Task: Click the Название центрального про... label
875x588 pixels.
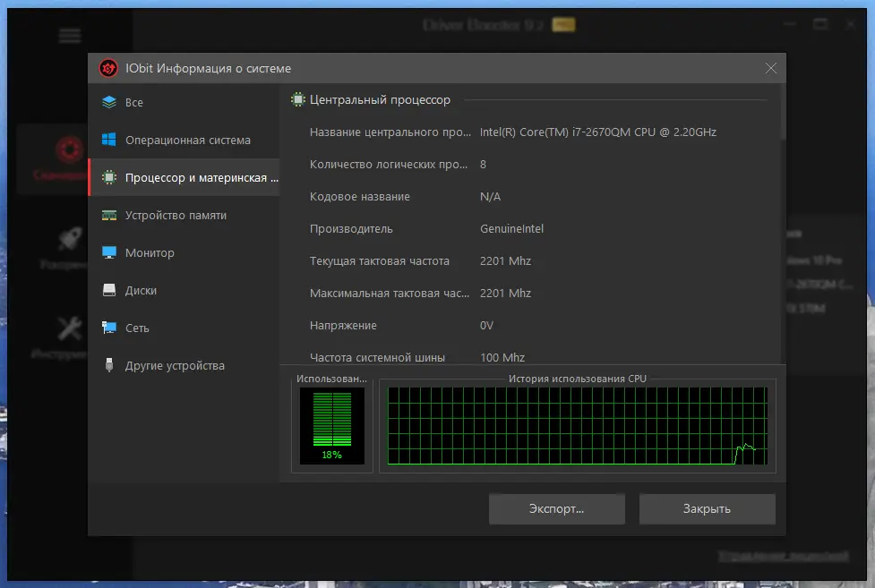Action: point(390,132)
